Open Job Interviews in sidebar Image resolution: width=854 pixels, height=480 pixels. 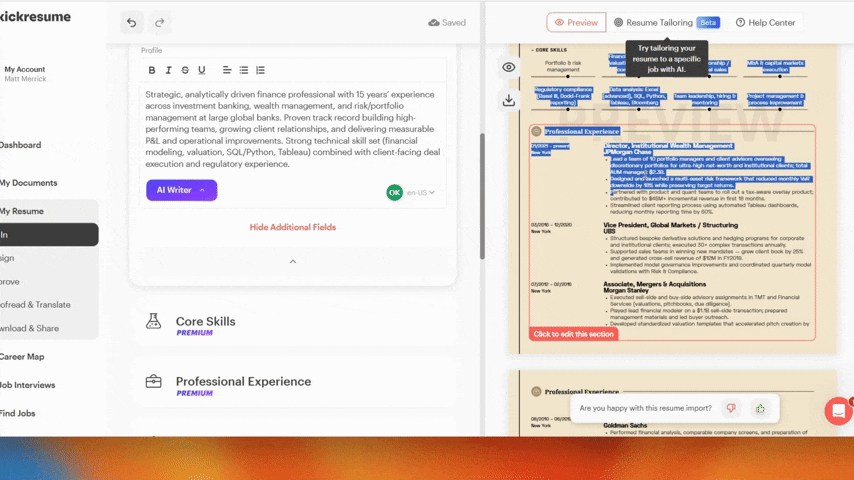click(x=27, y=385)
